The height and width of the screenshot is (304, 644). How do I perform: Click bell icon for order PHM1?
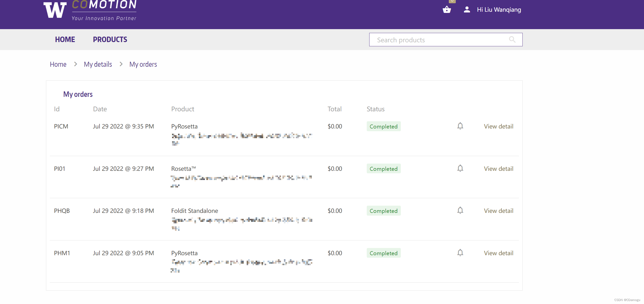[460, 253]
